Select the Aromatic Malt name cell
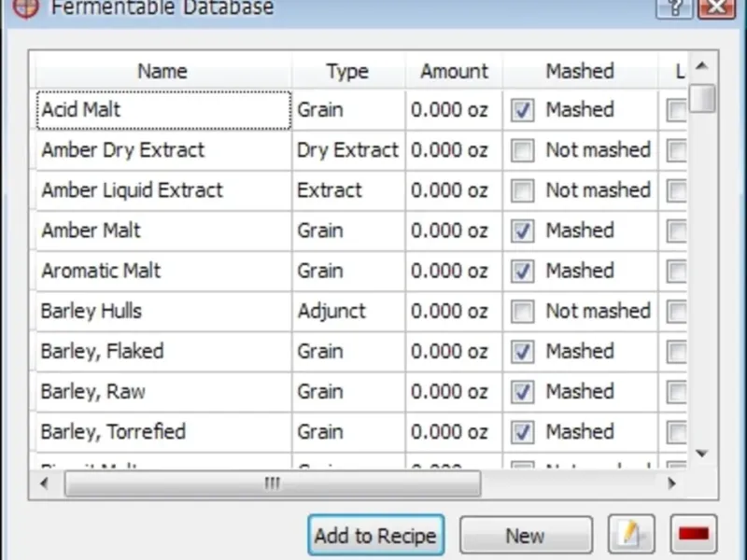The image size is (747, 560). [101, 271]
